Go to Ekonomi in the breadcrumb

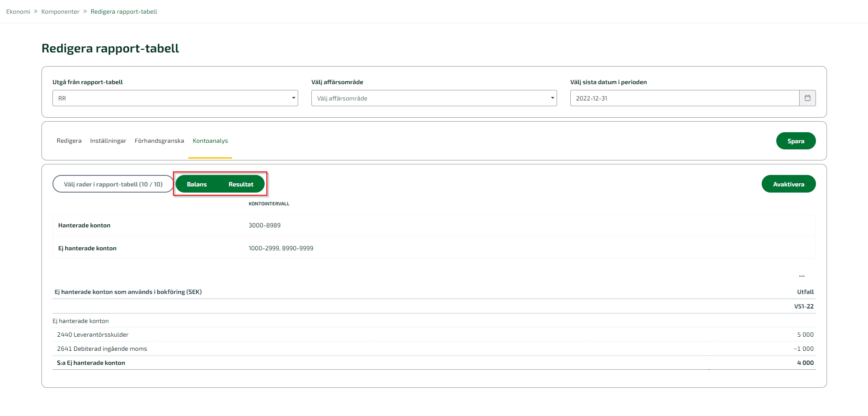pos(18,11)
